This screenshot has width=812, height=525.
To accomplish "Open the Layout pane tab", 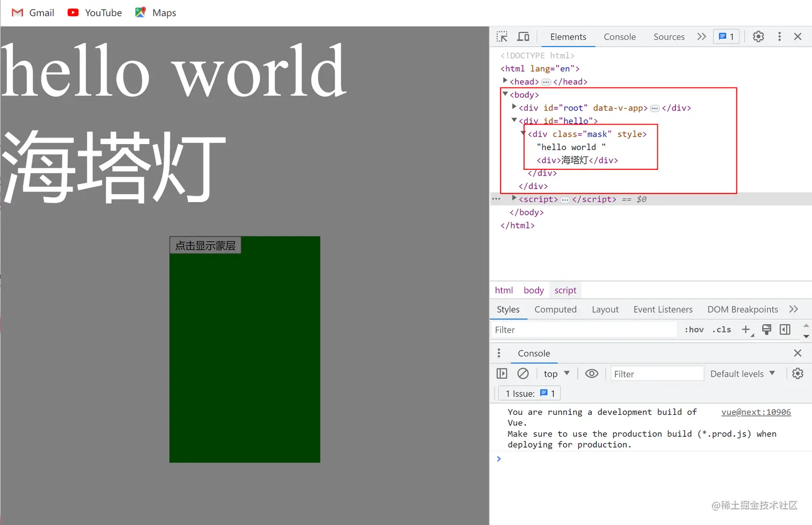I will 605,310.
